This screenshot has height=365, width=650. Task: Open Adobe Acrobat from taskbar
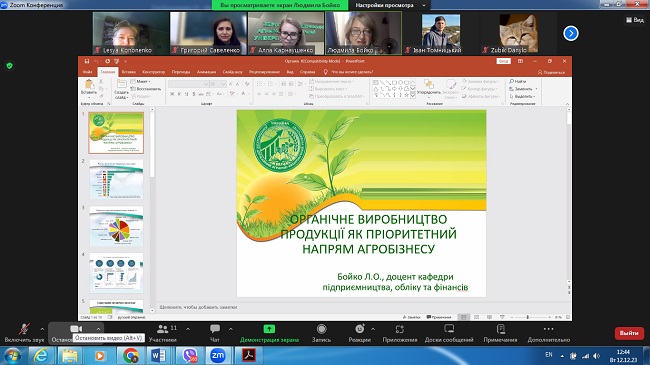coord(249,355)
